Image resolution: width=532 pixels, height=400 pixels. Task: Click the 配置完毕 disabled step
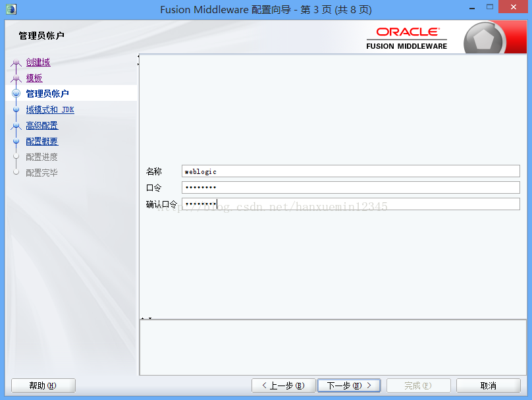pyautogui.click(x=41, y=173)
